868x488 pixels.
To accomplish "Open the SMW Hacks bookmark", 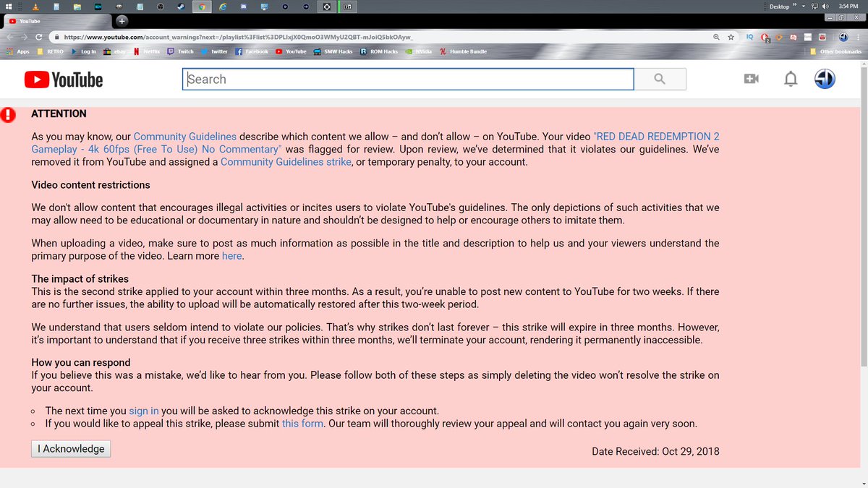I will point(333,51).
